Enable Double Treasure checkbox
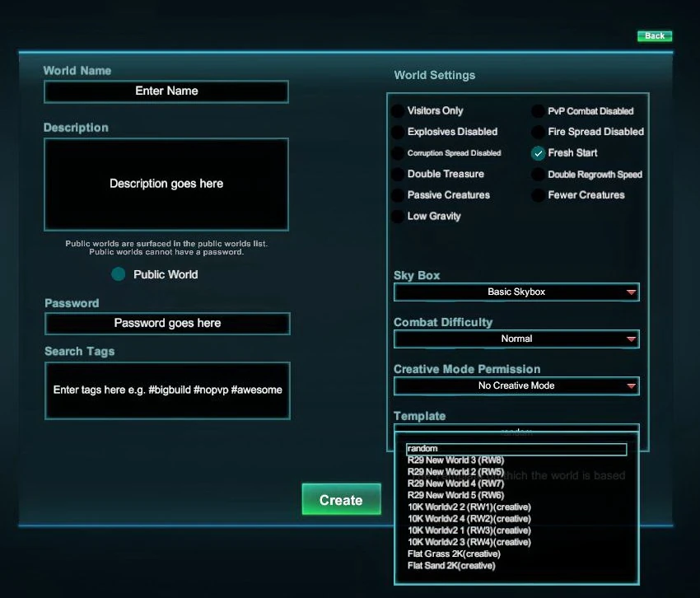The width and height of the screenshot is (700, 598). 397,174
